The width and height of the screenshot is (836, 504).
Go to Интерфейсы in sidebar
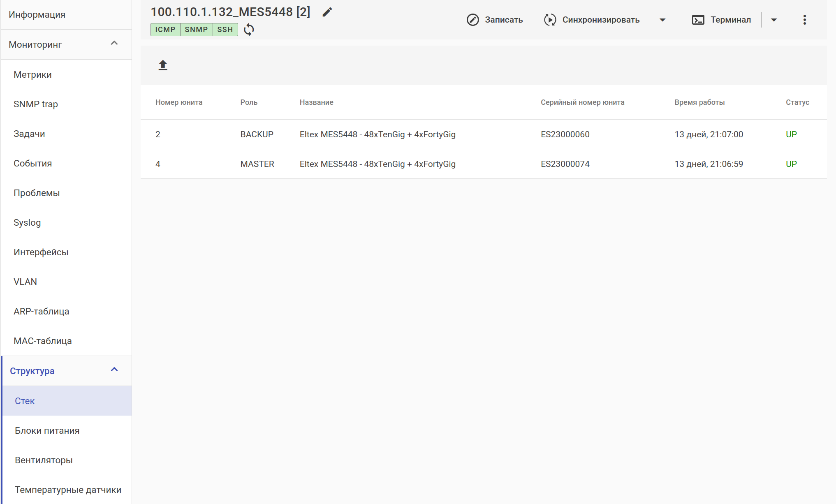click(41, 252)
